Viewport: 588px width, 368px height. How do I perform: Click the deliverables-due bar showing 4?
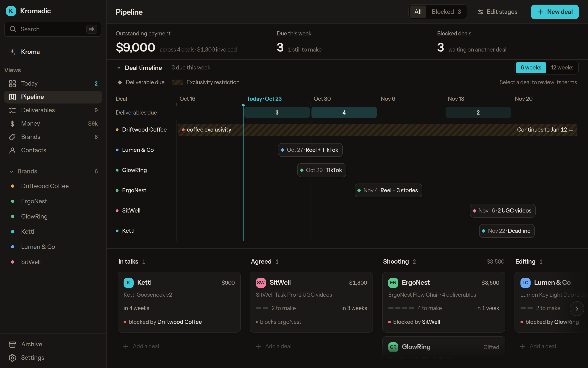pyautogui.click(x=344, y=113)
